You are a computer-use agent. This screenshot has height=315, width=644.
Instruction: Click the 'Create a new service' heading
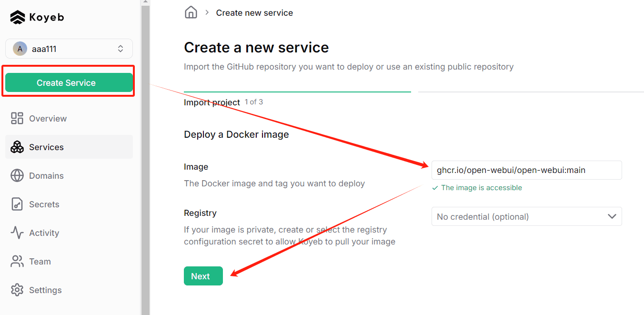click(256, 48)
